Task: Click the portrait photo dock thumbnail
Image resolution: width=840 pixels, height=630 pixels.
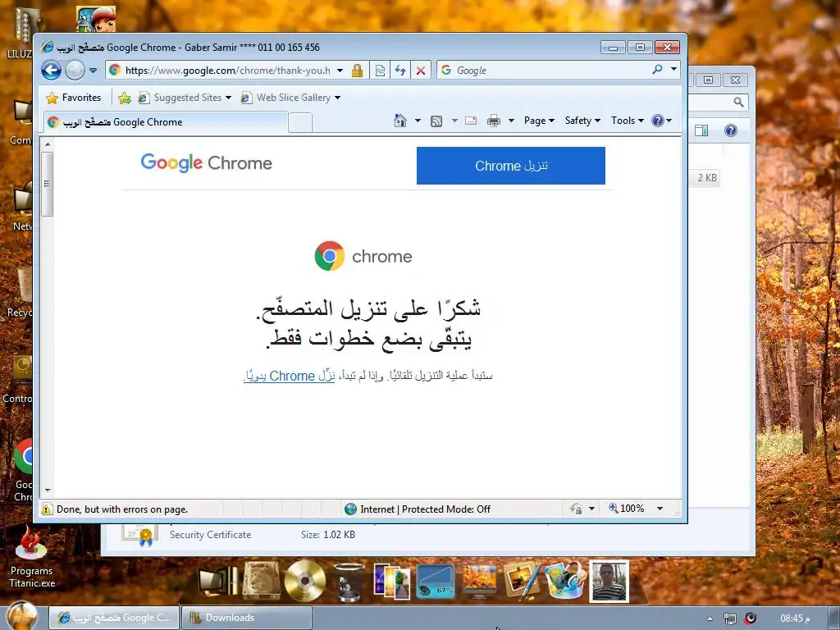Action: pyautogui.click(x=609, y=582)
